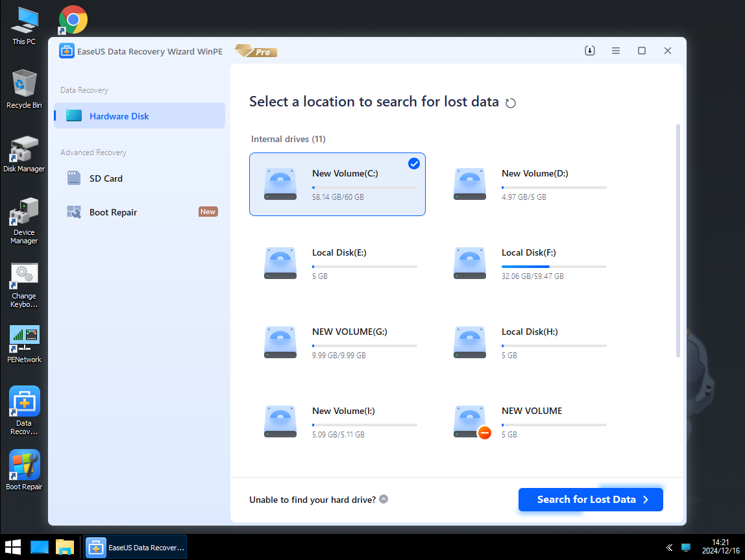Screen dimensions: 745x560
Task: Click the New badge beside Boot Repair
Action: click(x=208, y=212)
